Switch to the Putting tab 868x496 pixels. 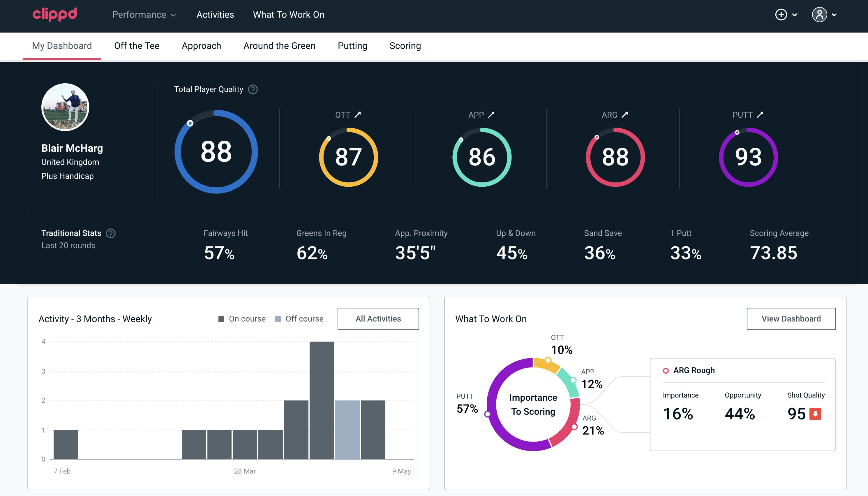click(352, 45)
